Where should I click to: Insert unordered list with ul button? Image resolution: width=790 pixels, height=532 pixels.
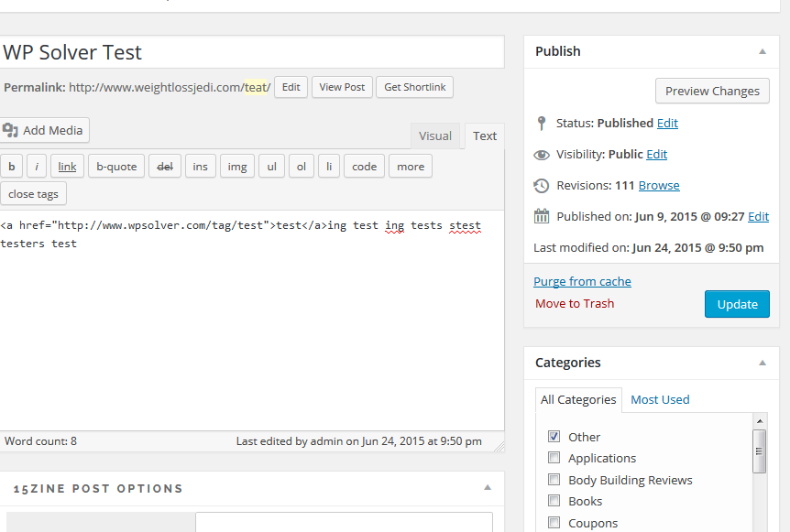[271, 166]
